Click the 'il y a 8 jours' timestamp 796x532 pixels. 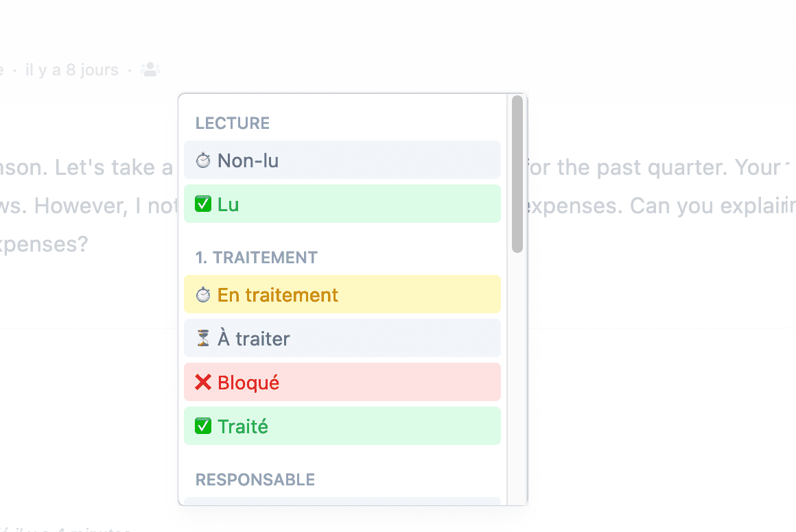pos(71,69)
